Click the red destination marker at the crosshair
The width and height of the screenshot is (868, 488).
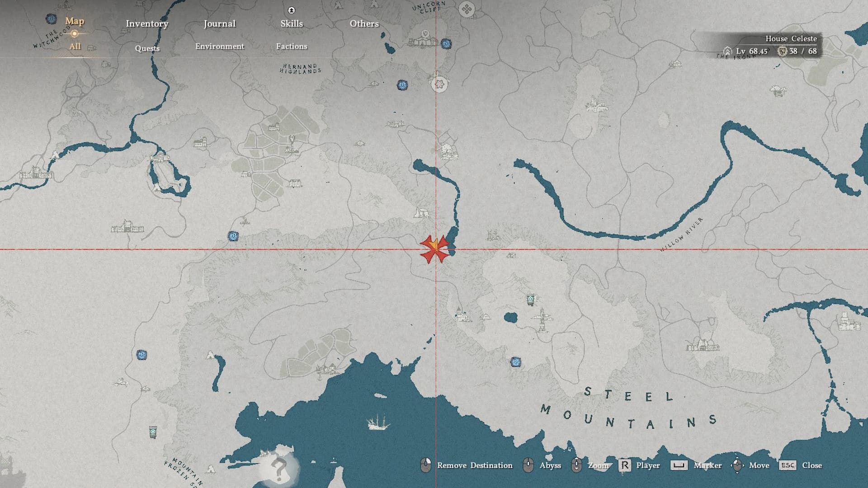[x=434, y=249]
